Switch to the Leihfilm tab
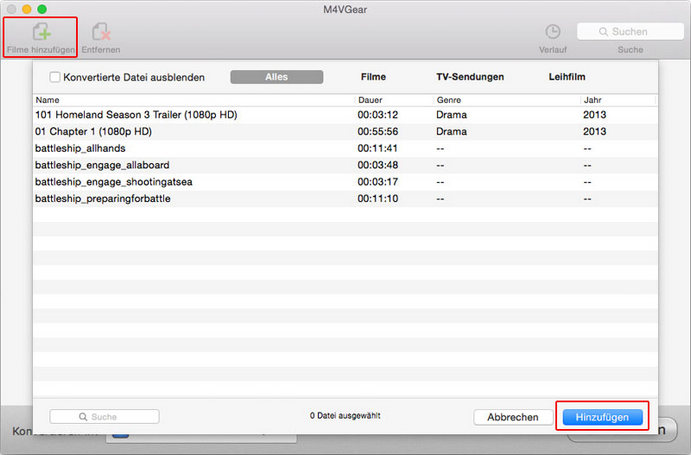691x455 pixels. 567,77
